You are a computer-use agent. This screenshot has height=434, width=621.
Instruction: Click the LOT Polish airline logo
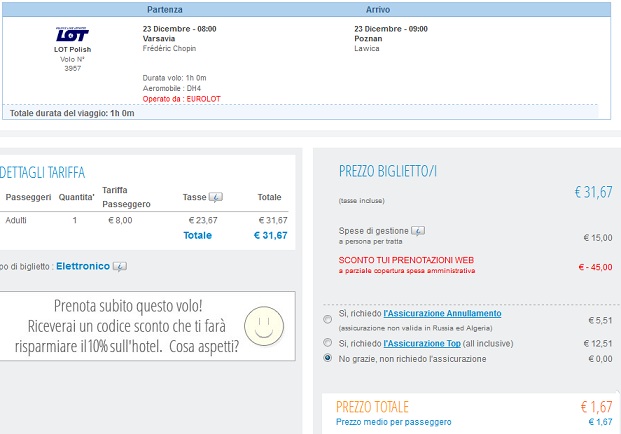pos(72,34)
